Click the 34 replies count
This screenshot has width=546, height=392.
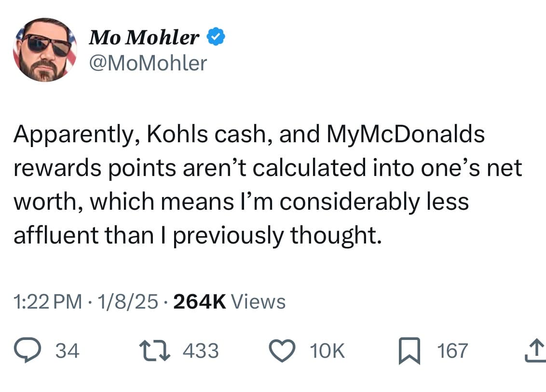67,351
